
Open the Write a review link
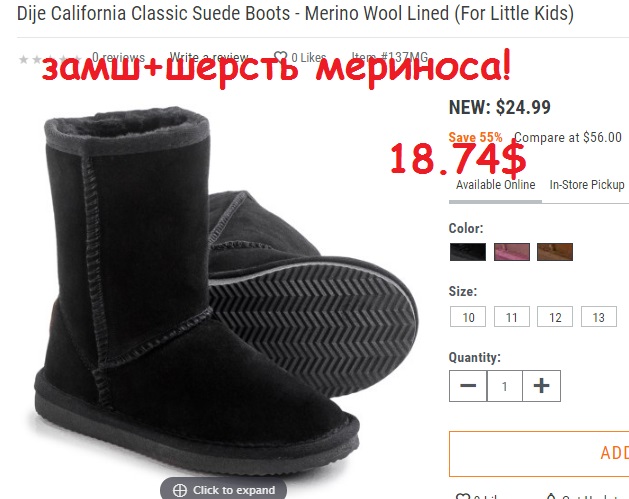pyautogui.click(x=209, y=58)
